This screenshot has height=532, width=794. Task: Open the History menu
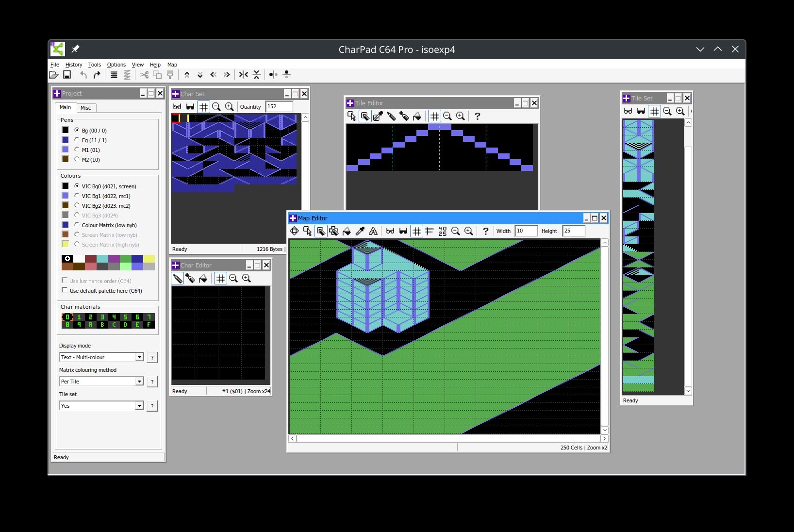click(74, 65)
